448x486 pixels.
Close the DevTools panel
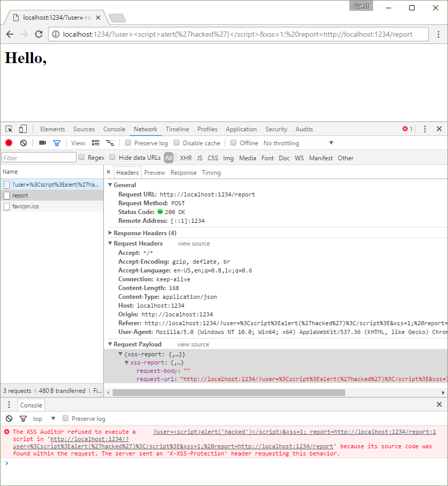pos(439,129)
